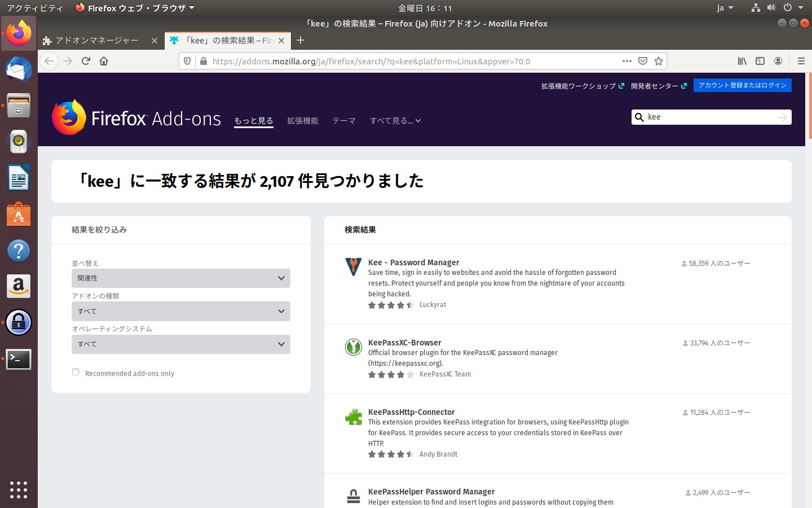This screenshot has width=812, height=508.
Task: Click the KeePassHelper lock icon
Action: (354, 496)
